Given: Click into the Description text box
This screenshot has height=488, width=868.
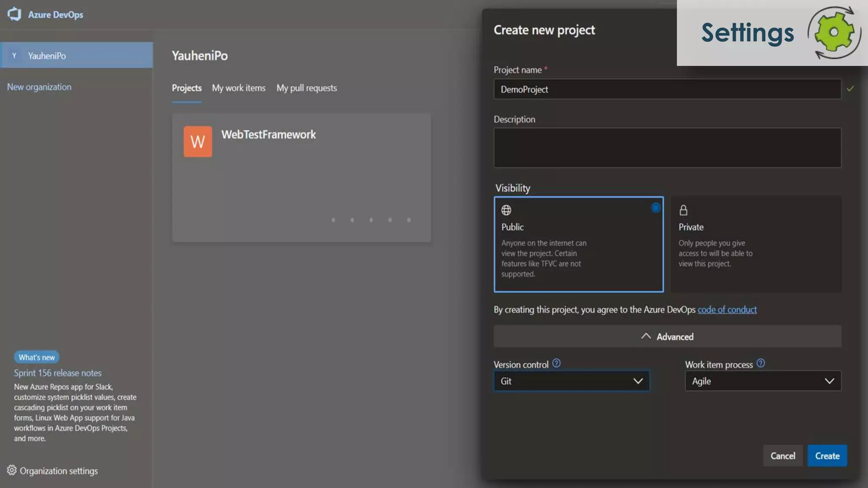Looking at the screenshot, I should 667,147.
